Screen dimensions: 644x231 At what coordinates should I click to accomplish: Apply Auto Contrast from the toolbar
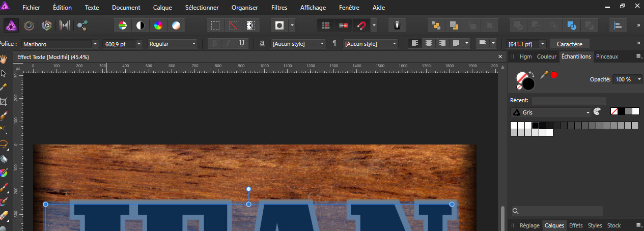click(141, 25)
